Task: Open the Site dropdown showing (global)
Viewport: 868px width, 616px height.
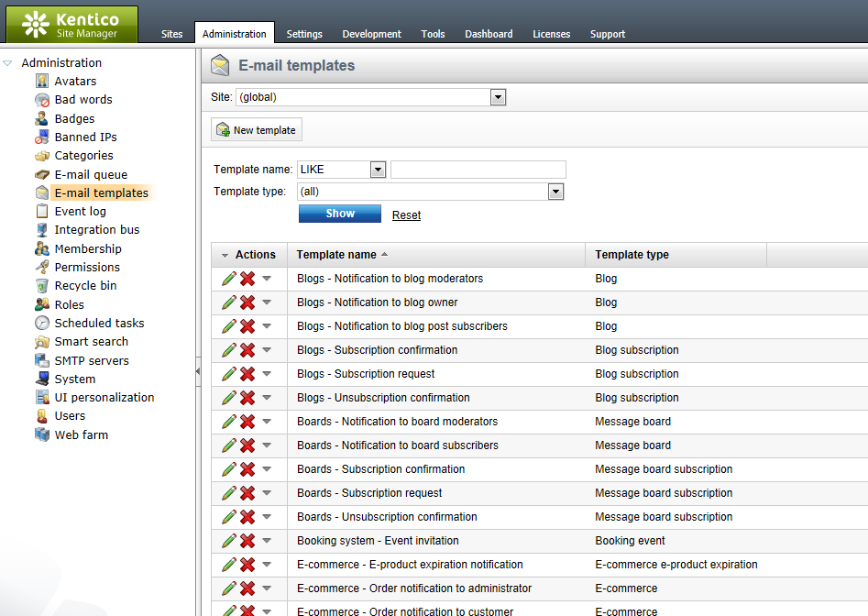Action: pos(371,97)
